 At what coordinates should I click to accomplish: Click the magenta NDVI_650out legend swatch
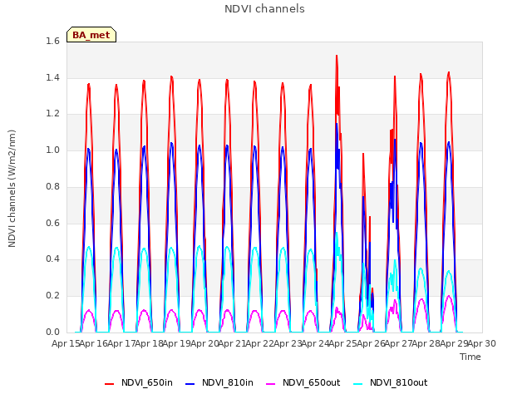click(270, 384)
